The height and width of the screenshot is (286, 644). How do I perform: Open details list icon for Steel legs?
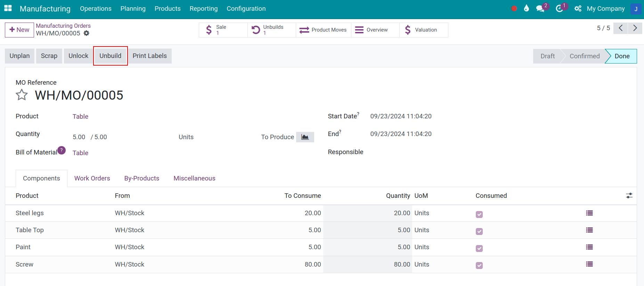tap(589, 213)
